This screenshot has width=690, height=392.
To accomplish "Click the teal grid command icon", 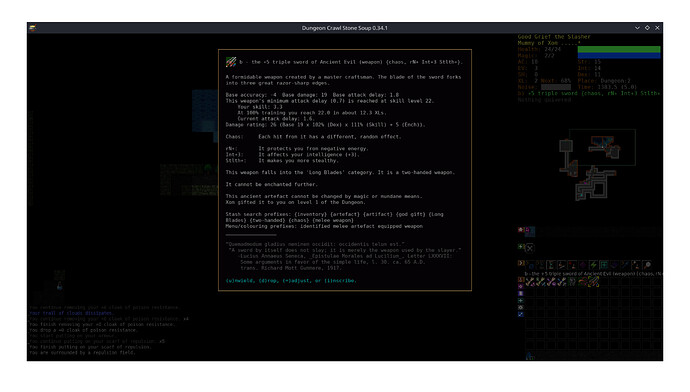I will tap(604, 265).
